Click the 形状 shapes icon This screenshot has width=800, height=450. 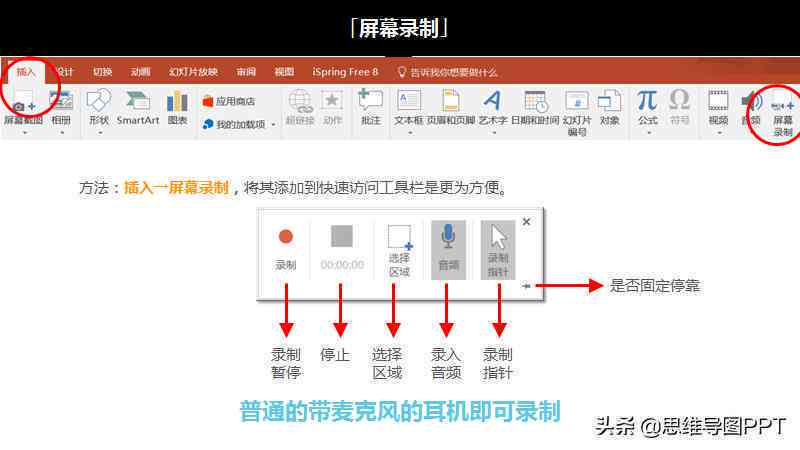(98, 100)
